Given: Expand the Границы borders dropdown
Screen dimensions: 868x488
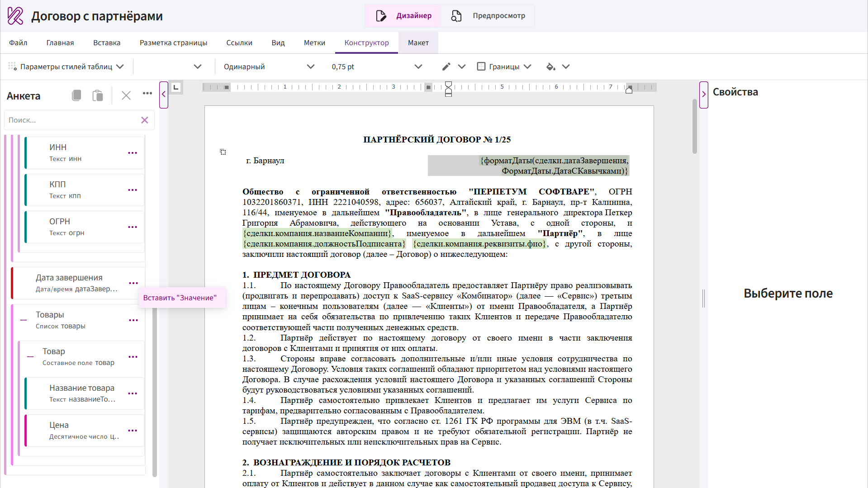Looking at the screenshot, I should click(x=527, y=66).
